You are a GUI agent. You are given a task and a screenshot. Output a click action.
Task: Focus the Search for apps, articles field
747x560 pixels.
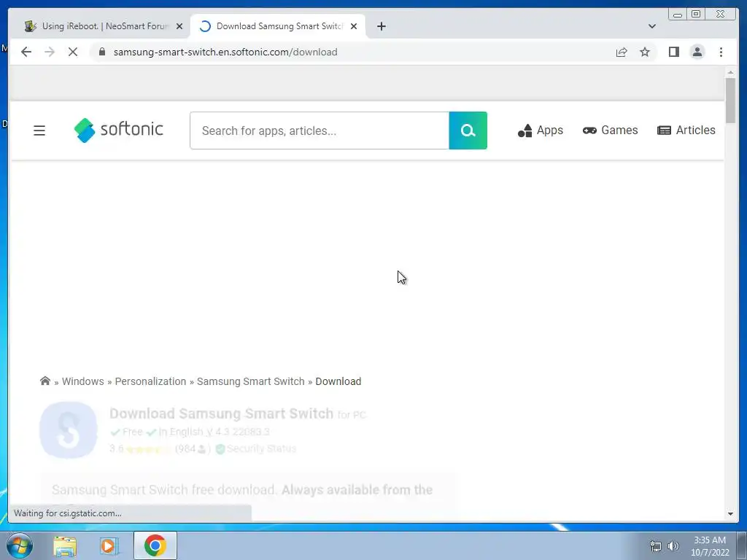320,131
